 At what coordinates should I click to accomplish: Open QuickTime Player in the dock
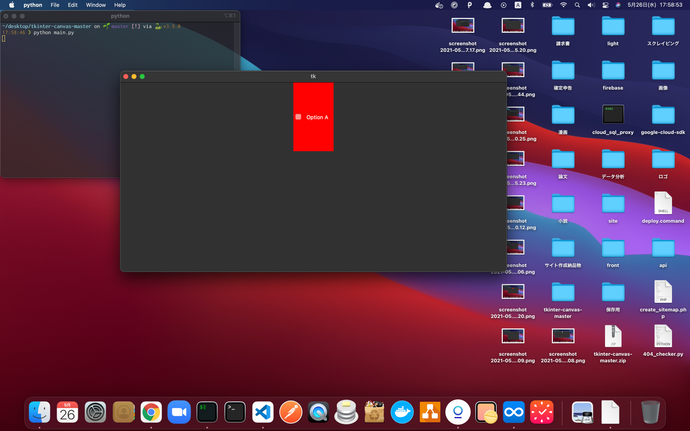[319, 413]
